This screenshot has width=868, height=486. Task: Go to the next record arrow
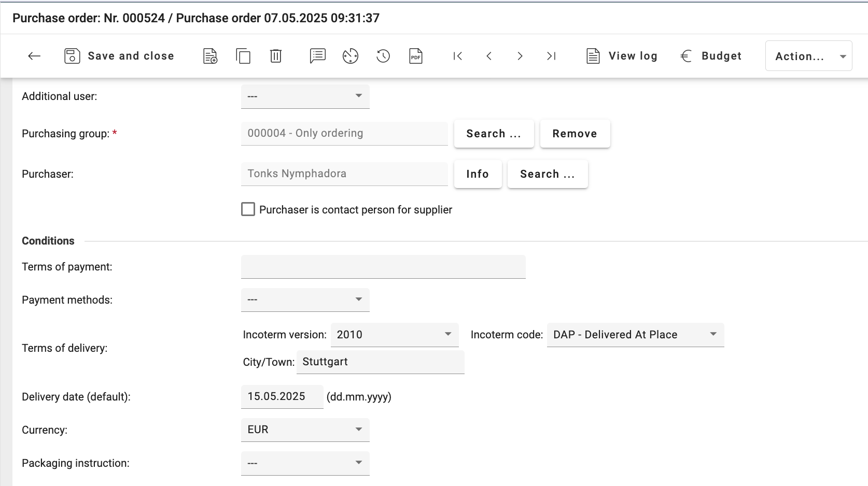[x=520, y=56]
